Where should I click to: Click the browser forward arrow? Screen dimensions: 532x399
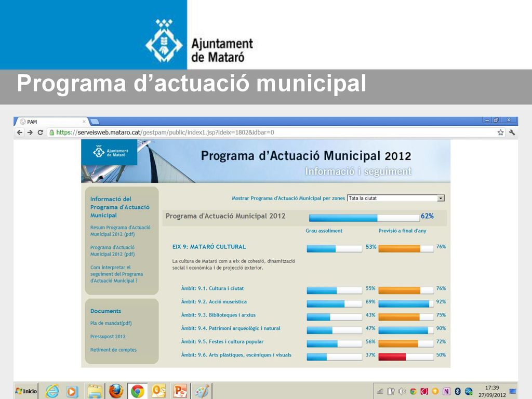click(x=30, y=132)
